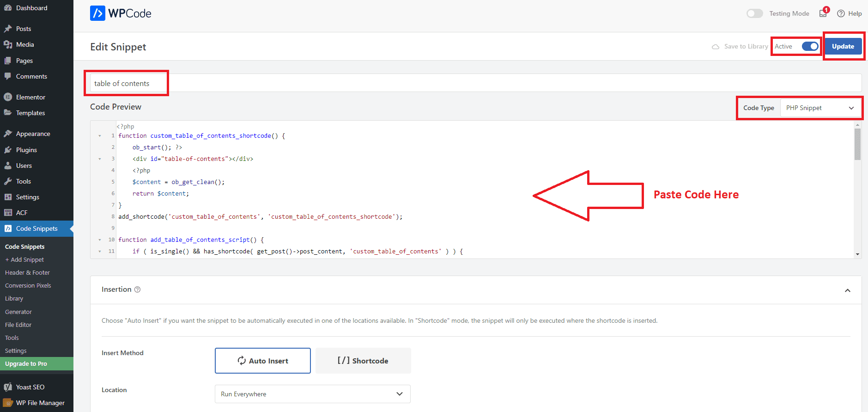Image resolution: width=868 pixels, height=412 pixels.
Task: Click the Pages icon in sidebar
Action: [8, 61]
